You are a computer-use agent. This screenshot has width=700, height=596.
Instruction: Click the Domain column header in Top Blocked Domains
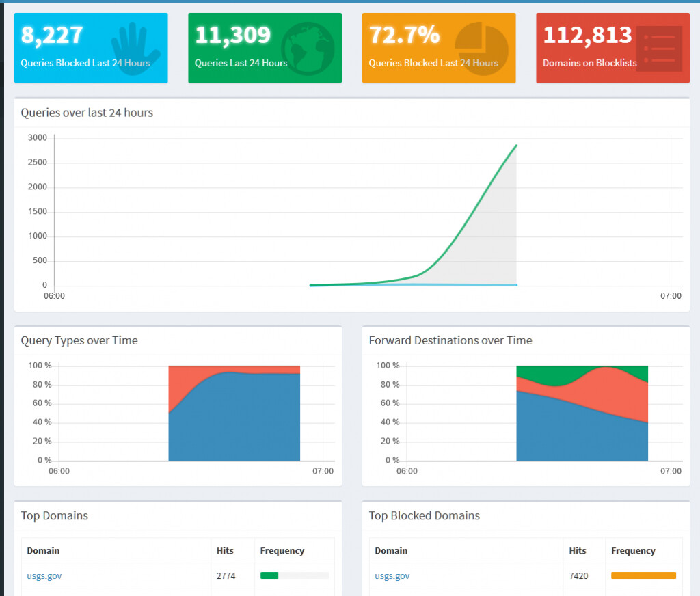(391, 550)
